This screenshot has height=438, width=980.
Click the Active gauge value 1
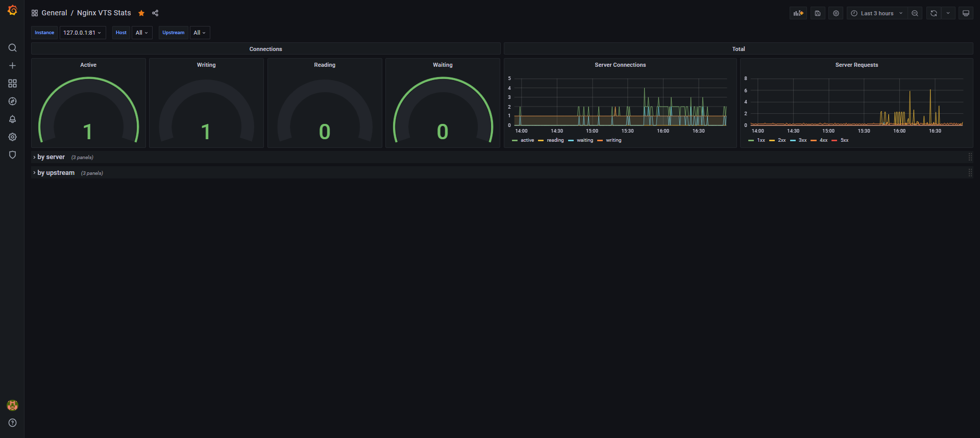pos(88,132)
